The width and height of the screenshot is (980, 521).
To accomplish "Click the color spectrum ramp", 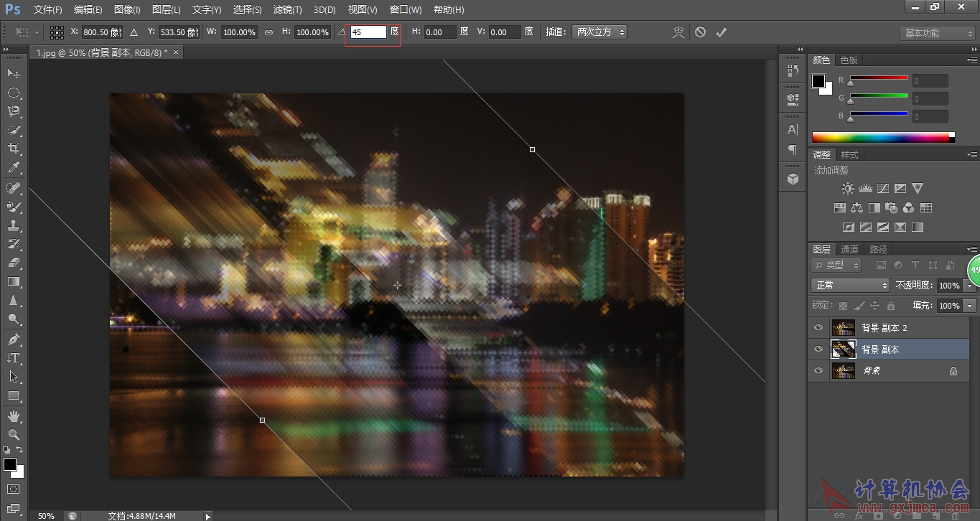I will point(884,137).
